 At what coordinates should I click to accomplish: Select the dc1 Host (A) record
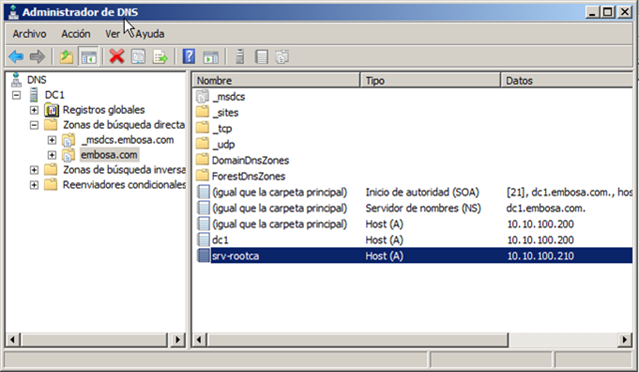pos(414,240)
